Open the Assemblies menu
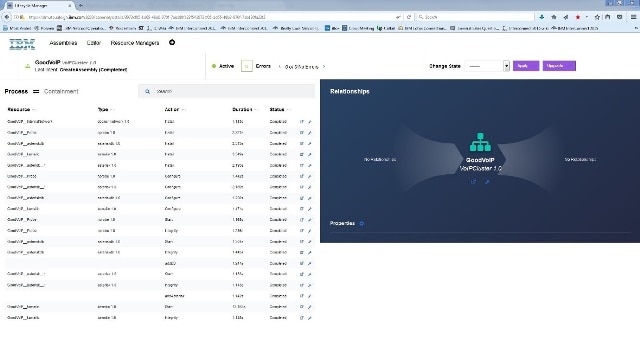 (x=63, y=43)
